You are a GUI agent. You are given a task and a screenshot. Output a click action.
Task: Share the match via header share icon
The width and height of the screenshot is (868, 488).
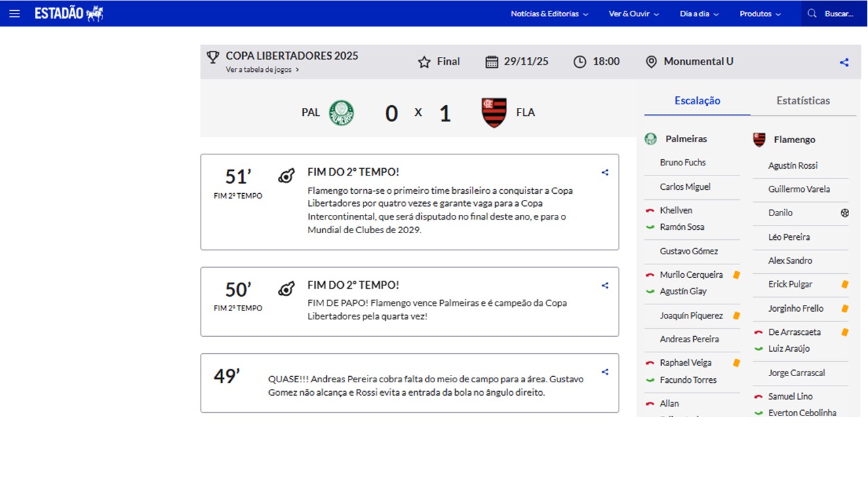point(844,62)
